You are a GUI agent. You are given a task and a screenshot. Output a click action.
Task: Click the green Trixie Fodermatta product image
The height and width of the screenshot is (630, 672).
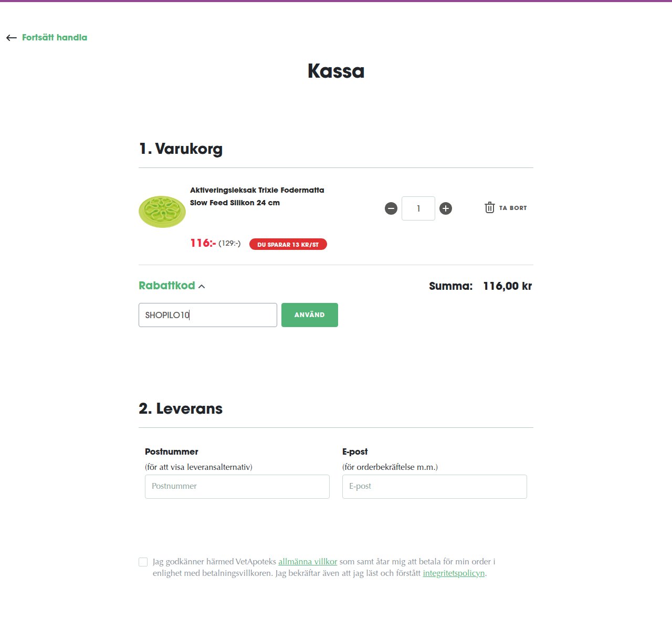[162, 212]
